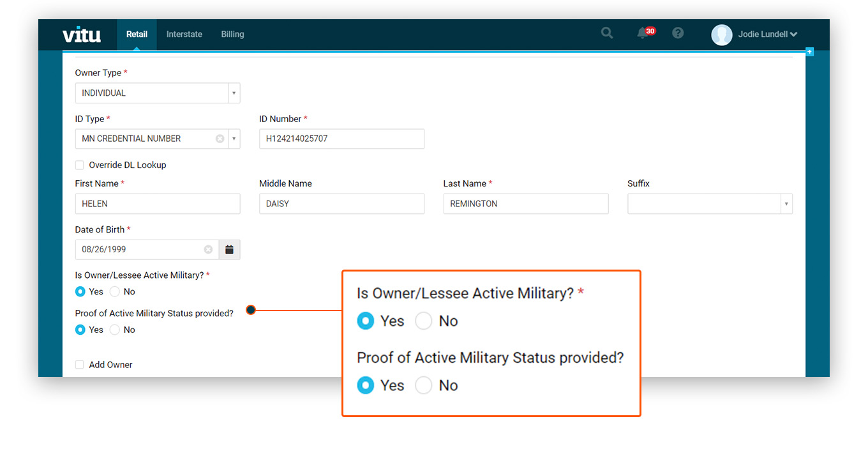
Task: Clear the ID Type selection
Action: pyautogui.click(x=220, y=139)
